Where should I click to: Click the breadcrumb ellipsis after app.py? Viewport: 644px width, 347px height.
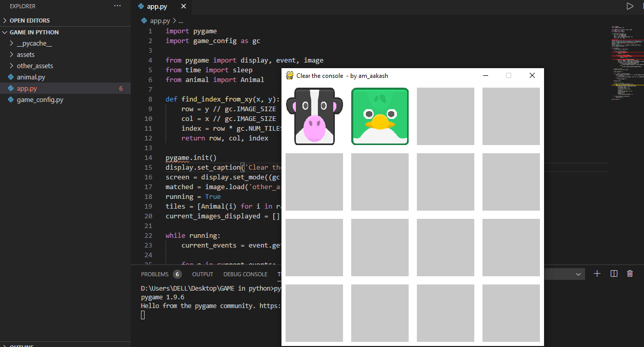tap(180, 21)
